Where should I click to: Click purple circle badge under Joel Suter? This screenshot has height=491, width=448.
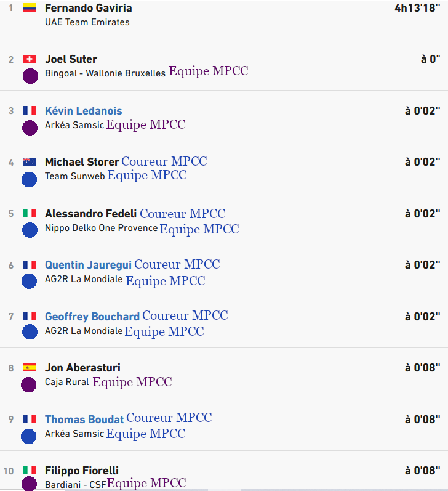point(30,76)
